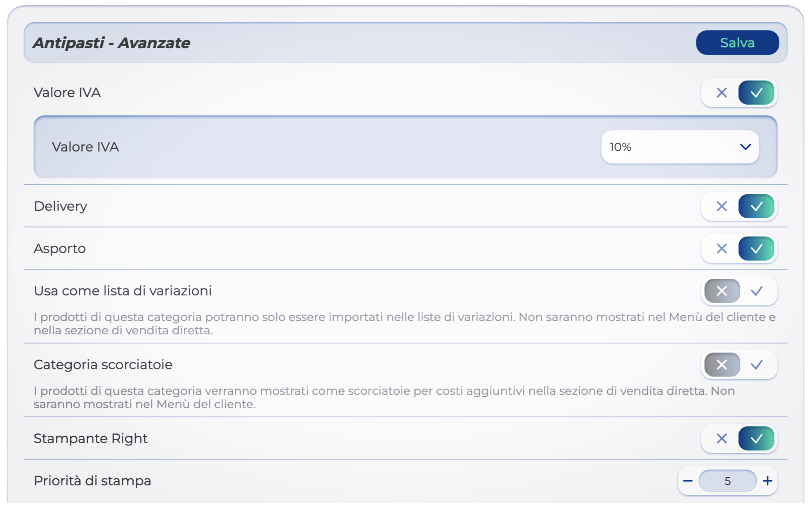Click the chevron arrow in the IVA dropdown
Viewport: 812px width, 508px height.
point(745,147)
